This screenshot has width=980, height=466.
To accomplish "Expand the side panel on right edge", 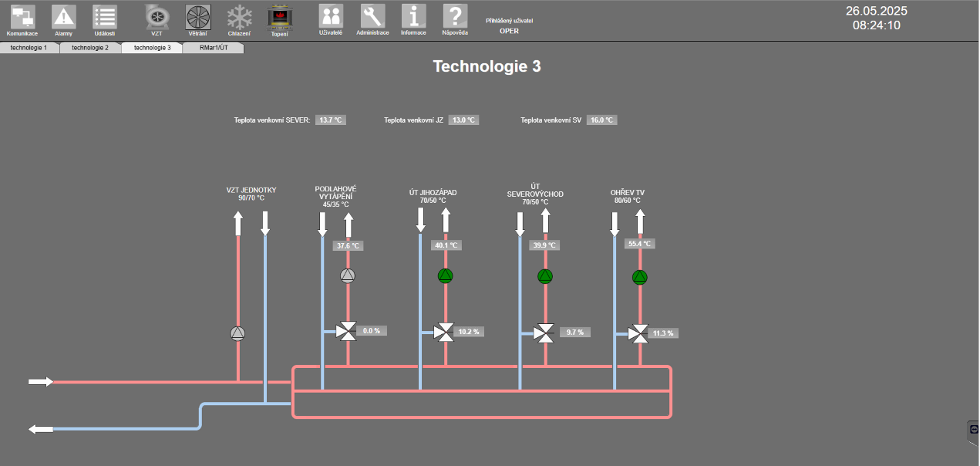I will pyautogui.click(x=973, y=429).
